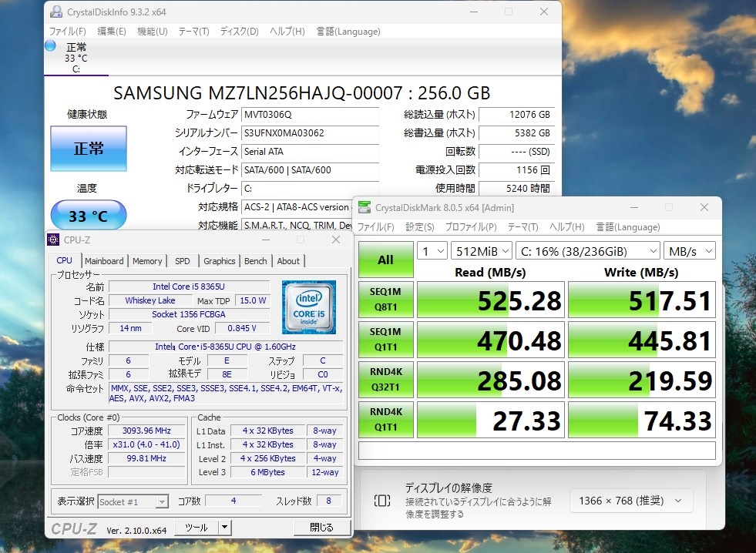
Task: Open 編集(E) menu in CrystalDiskInfo
Action: (x=112, y=32)
